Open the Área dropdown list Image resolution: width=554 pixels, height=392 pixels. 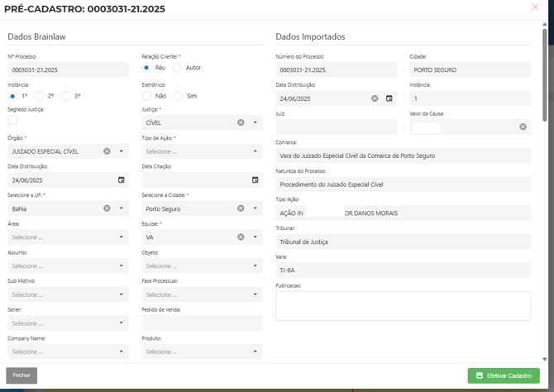tap(68, 237)
